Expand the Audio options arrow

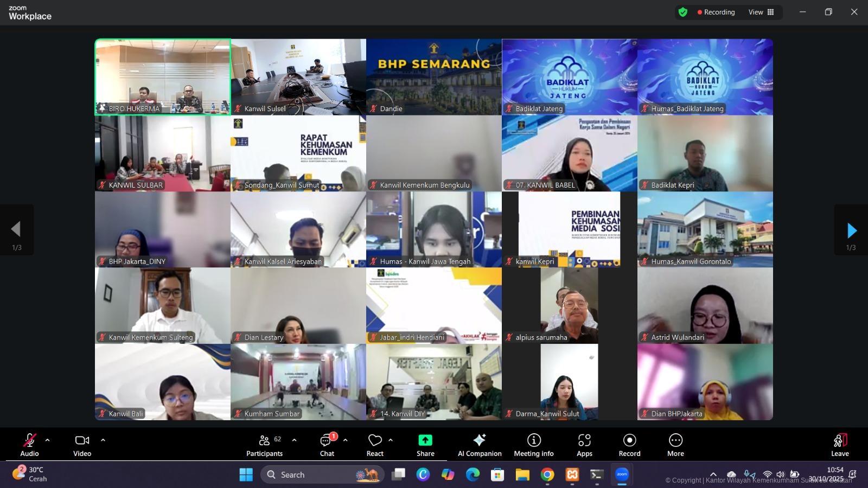click(x=48, y=440)
